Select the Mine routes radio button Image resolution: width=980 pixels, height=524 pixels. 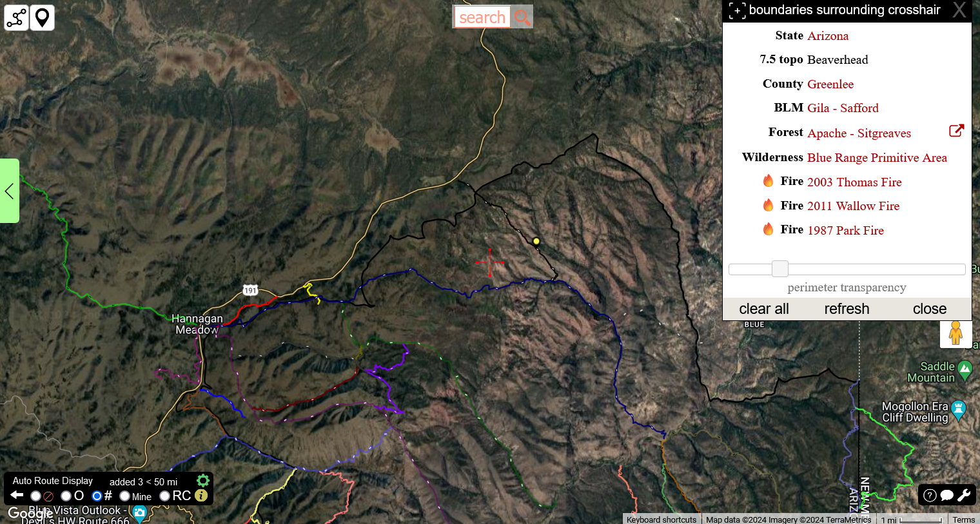(x=124, y=496)
